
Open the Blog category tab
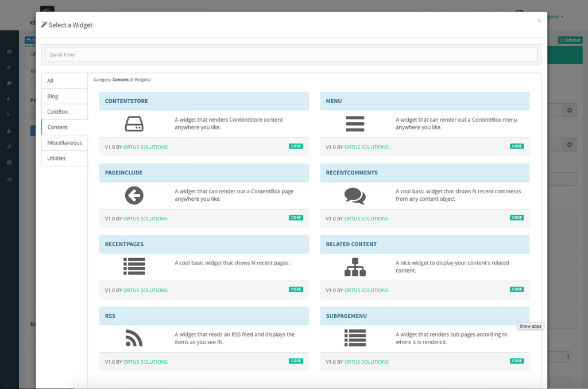[x=64, y=96]
